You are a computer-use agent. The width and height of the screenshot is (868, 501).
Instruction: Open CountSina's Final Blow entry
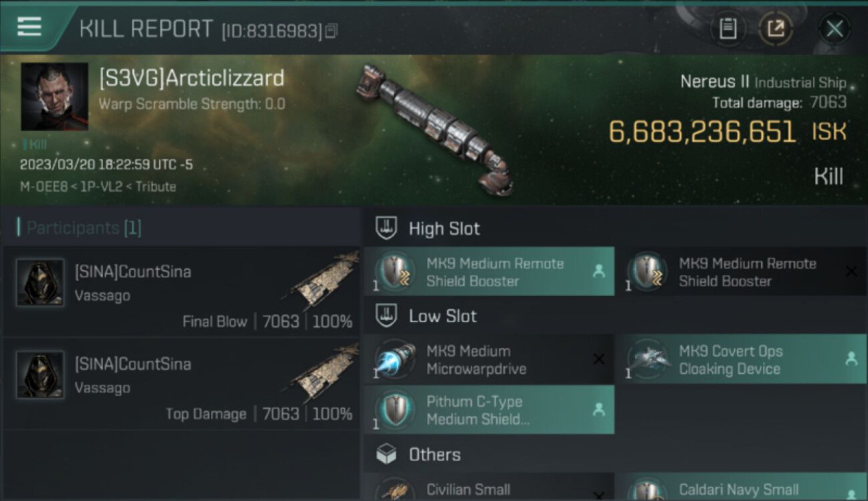[x=182, y=292]
